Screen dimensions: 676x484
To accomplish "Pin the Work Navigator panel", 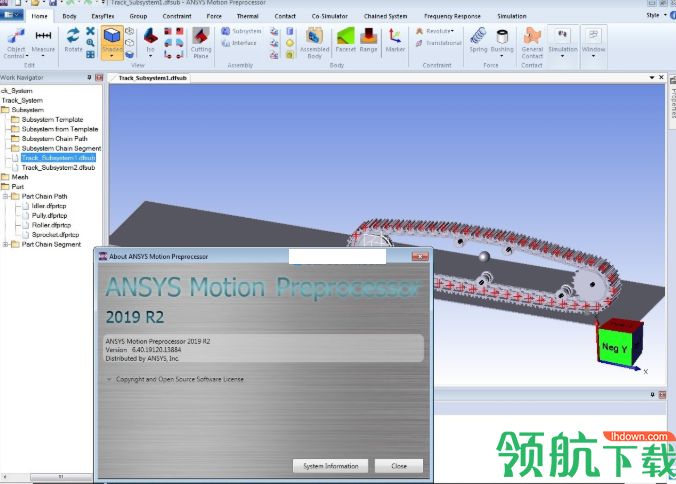I will [89, 78].
